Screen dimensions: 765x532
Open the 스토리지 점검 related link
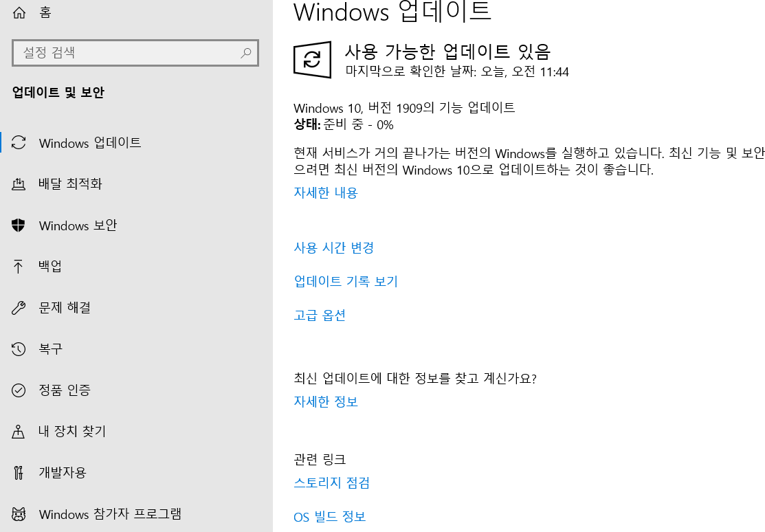tap(332, 483)
